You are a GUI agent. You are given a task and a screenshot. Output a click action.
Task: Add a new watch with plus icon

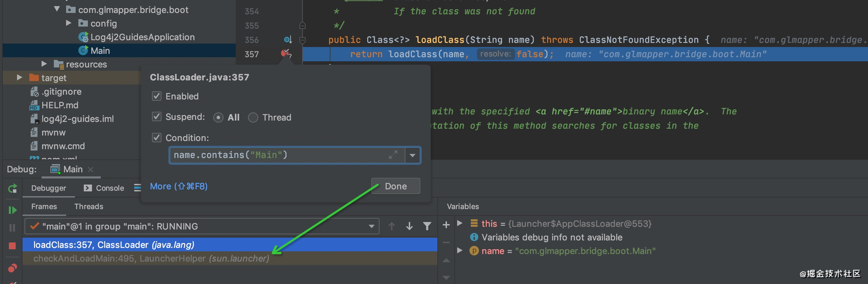pyautogui.click(x=446, y=225)
